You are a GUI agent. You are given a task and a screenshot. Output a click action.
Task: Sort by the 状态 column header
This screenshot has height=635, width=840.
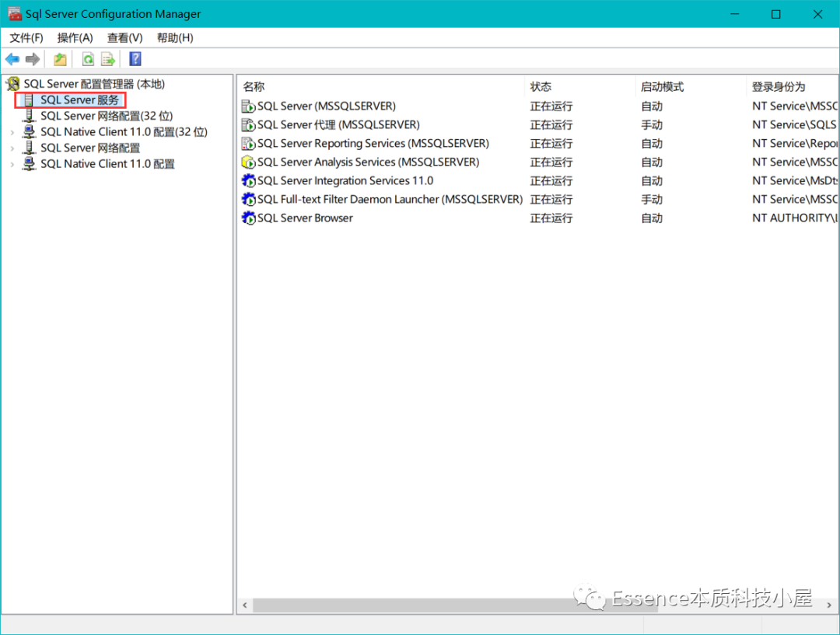[579, 87]
